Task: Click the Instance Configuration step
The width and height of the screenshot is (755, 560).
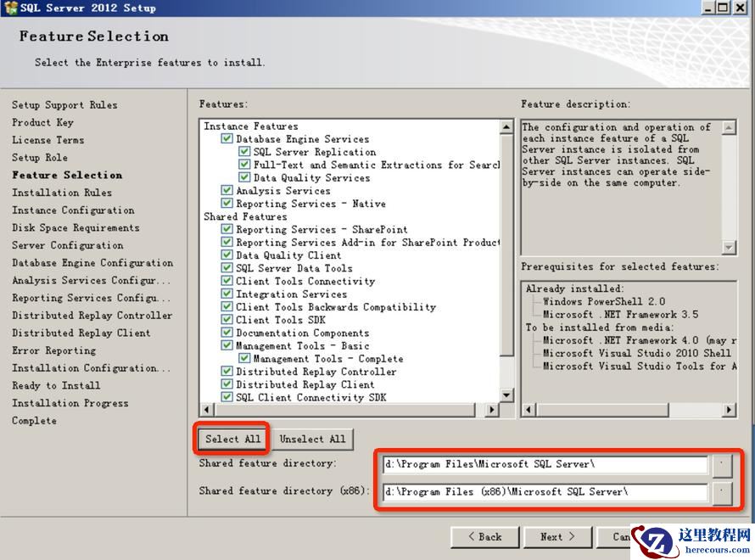Action: (73, 210)
